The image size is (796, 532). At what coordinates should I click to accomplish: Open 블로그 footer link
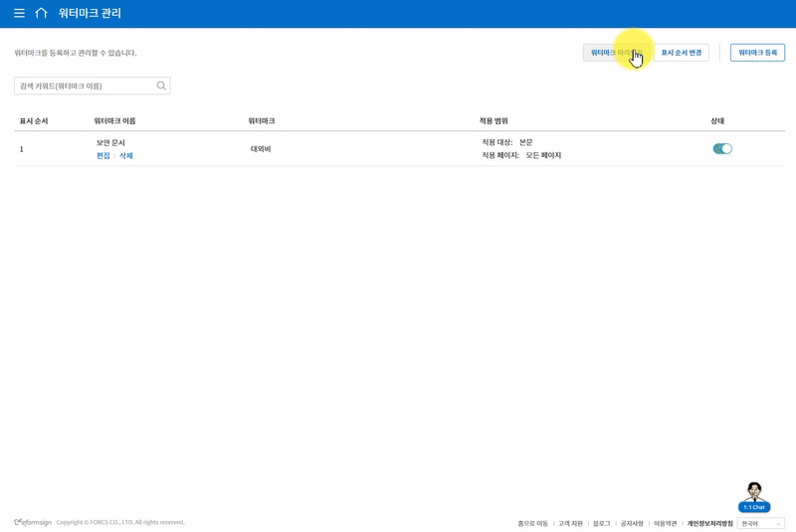point(601,523)
